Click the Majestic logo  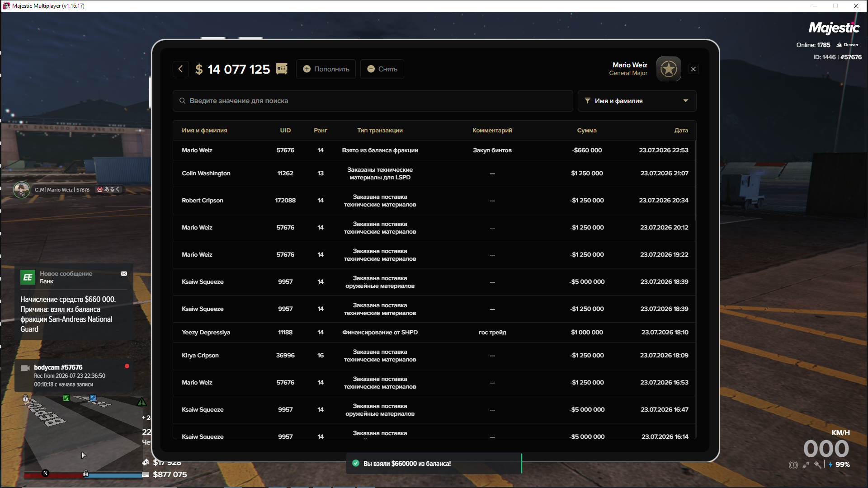coord(834,28)
